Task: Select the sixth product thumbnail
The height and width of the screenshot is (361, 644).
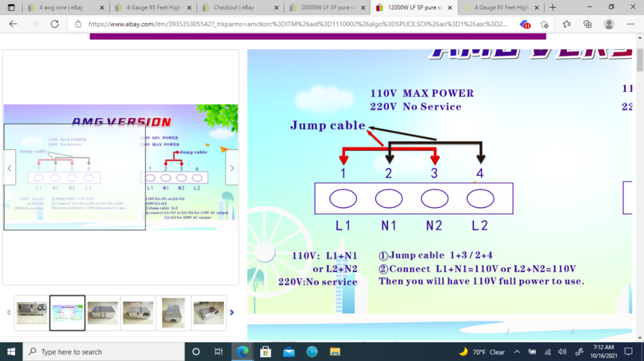Action: click(209, 313)
